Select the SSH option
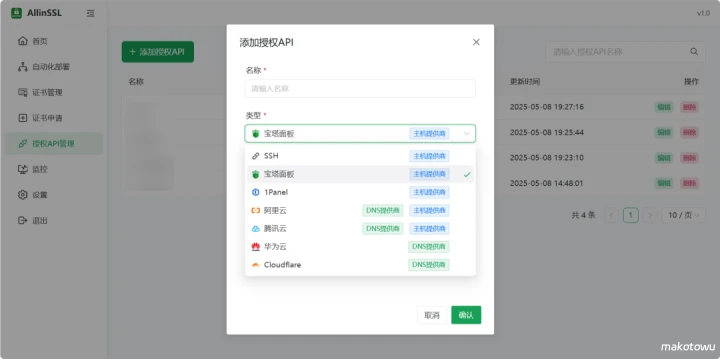 (x=360, y=156)
